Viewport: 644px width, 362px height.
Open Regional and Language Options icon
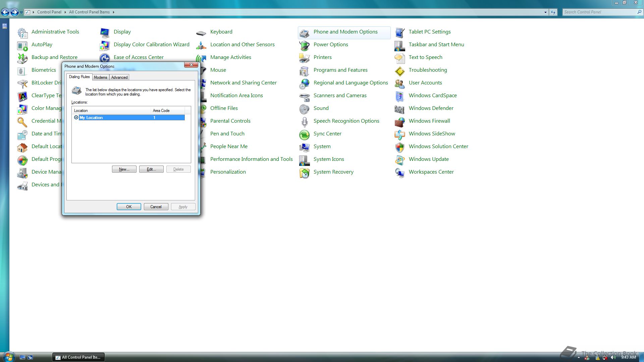(x=305, y=83)
